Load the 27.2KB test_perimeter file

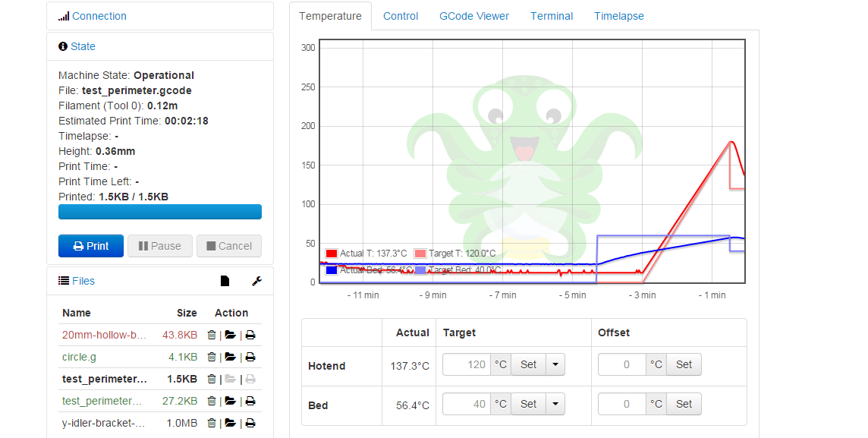[x=231, y=401]
